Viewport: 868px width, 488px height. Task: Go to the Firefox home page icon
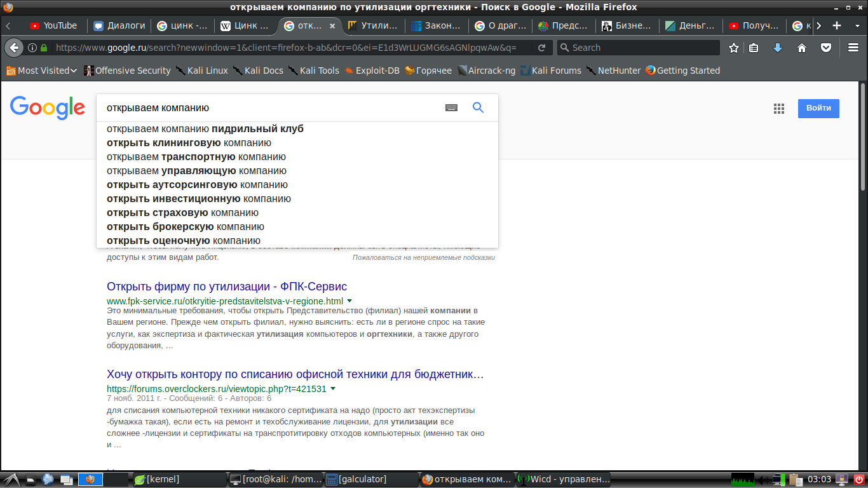[802, 48]
